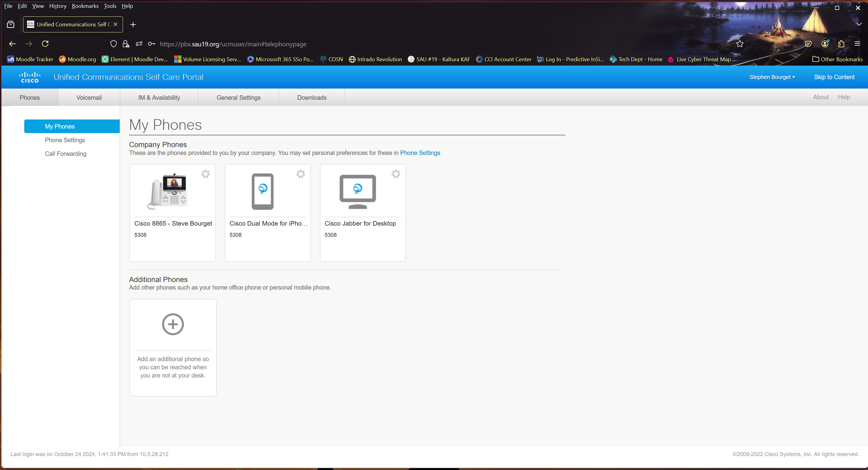868x470 pixels.
Task: Click the Cisco logo in portal header
Action: pyautogui.click(x=30, y=77)
